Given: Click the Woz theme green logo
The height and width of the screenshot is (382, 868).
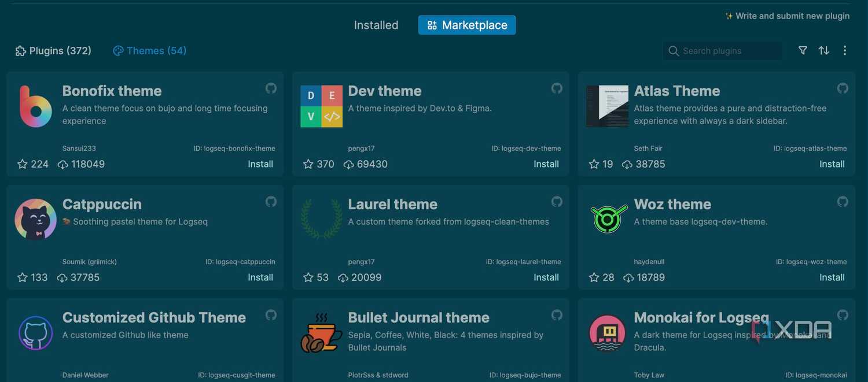Looking at the screenshot, I should click(x=609, y=218).
